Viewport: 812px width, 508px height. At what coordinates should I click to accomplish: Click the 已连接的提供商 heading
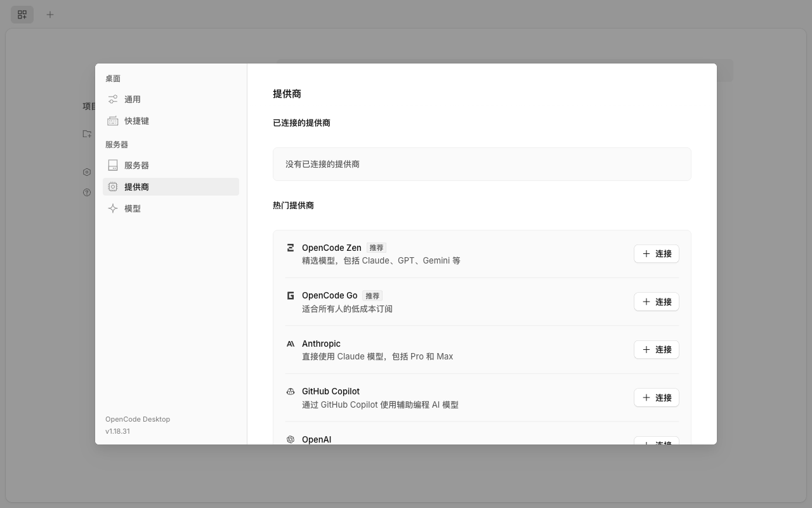click(301, 123)
